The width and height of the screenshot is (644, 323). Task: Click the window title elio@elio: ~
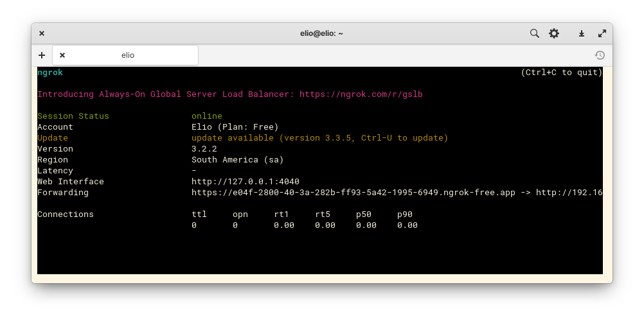[x=321, y=33]
